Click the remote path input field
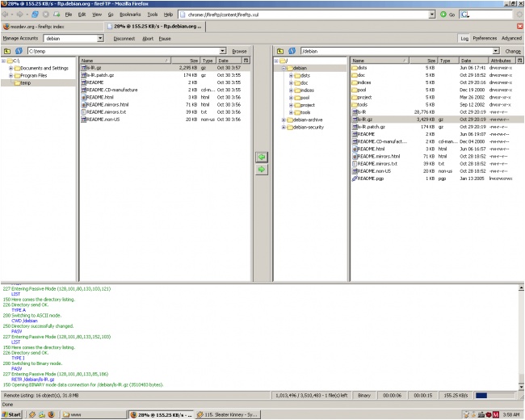 [397, 51]
